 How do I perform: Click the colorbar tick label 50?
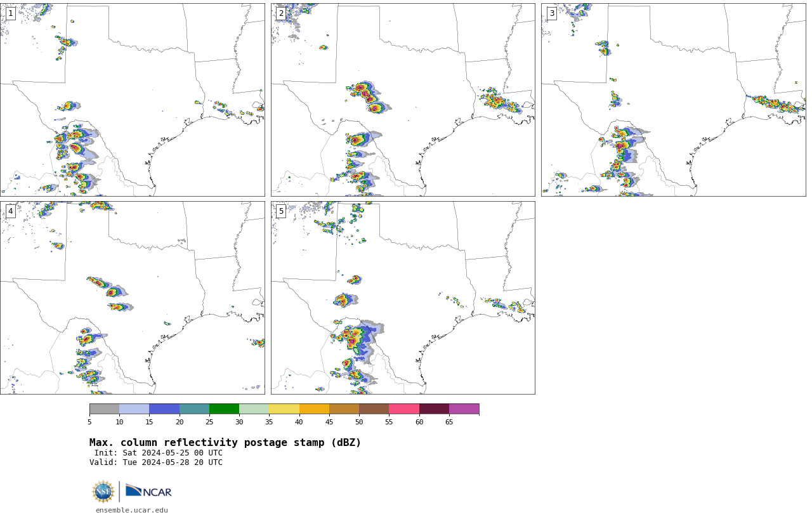[359, 422]
